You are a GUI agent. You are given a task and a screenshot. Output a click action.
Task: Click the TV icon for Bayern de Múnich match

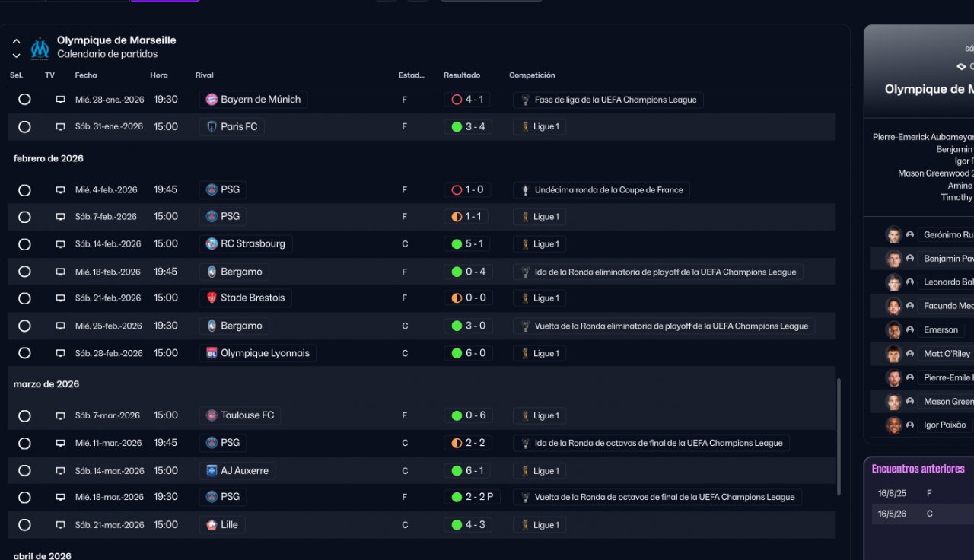click(x=60, y=100)
